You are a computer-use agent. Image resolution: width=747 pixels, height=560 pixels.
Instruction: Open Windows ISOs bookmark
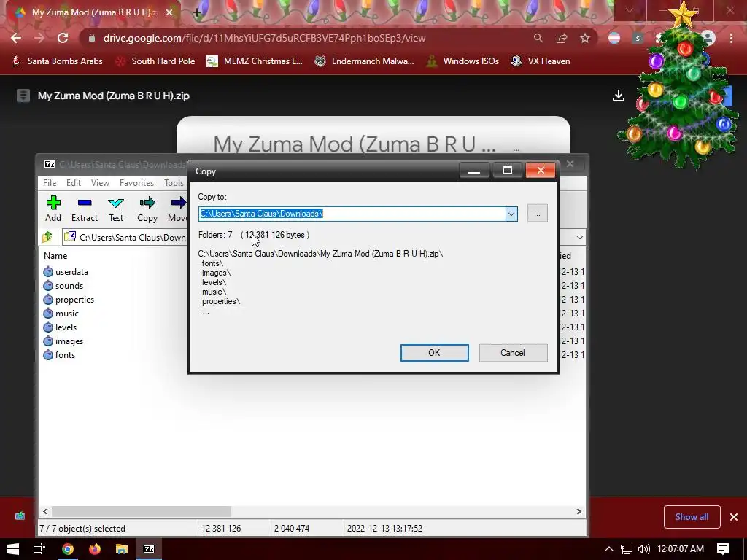462,61
